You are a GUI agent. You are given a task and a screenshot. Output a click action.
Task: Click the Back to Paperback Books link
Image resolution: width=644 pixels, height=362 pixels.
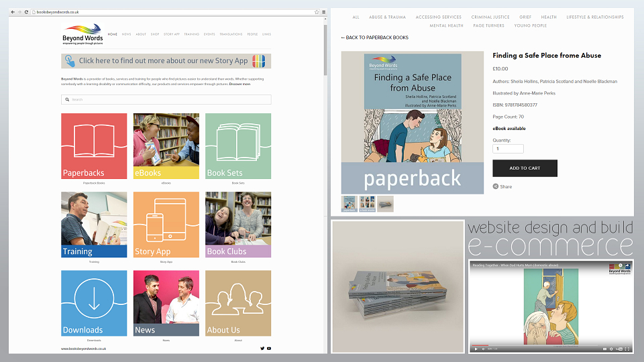(x=374, y=38)
